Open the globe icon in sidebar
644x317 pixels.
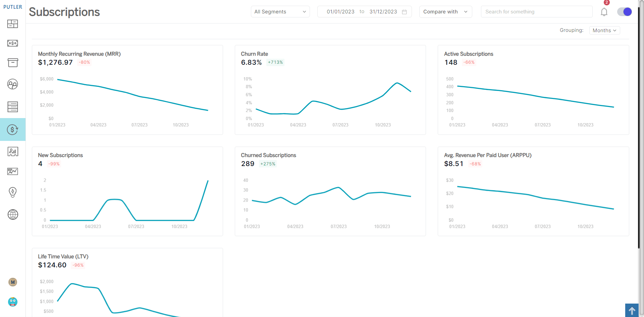pos(13,214)
